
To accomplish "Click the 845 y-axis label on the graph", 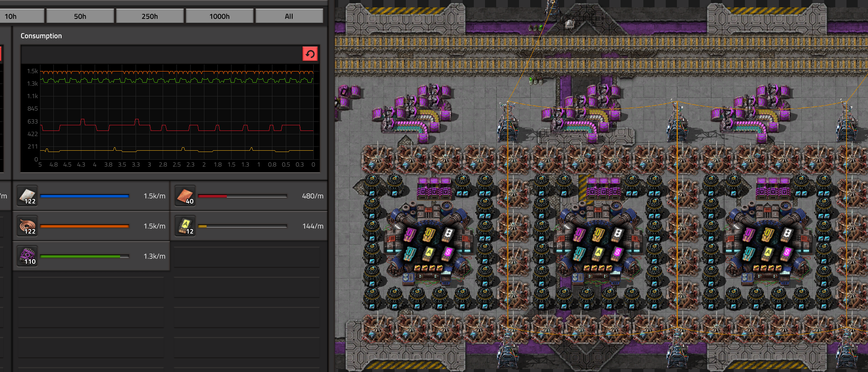I will 33,108.
